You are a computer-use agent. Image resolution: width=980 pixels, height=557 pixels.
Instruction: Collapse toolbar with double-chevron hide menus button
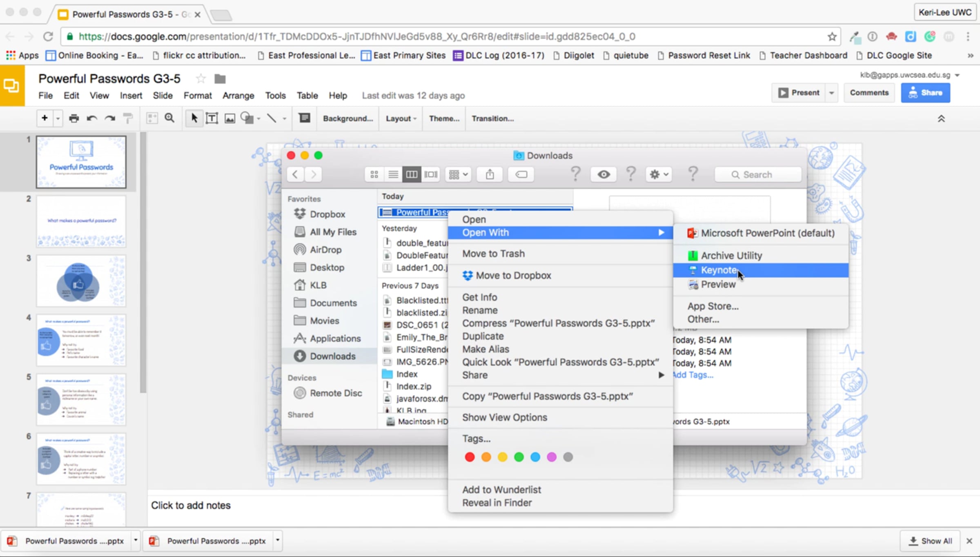click(x=941, y=118)
